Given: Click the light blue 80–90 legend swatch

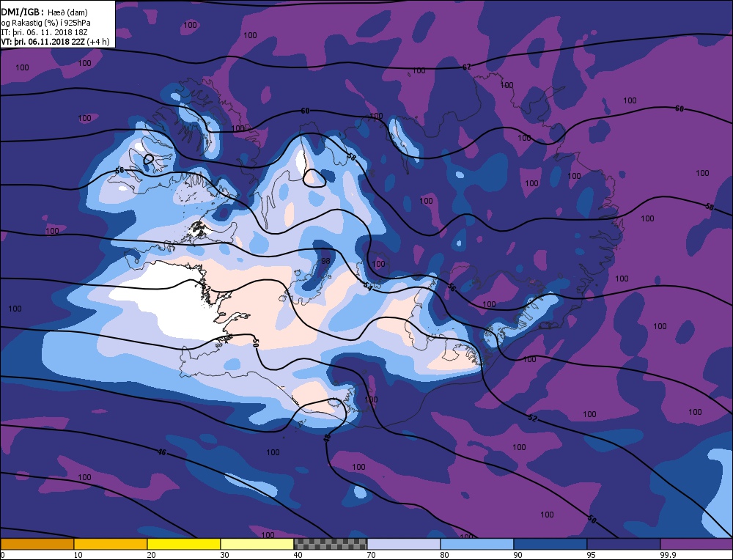Looking at the screenshot, I should (477, 544).
